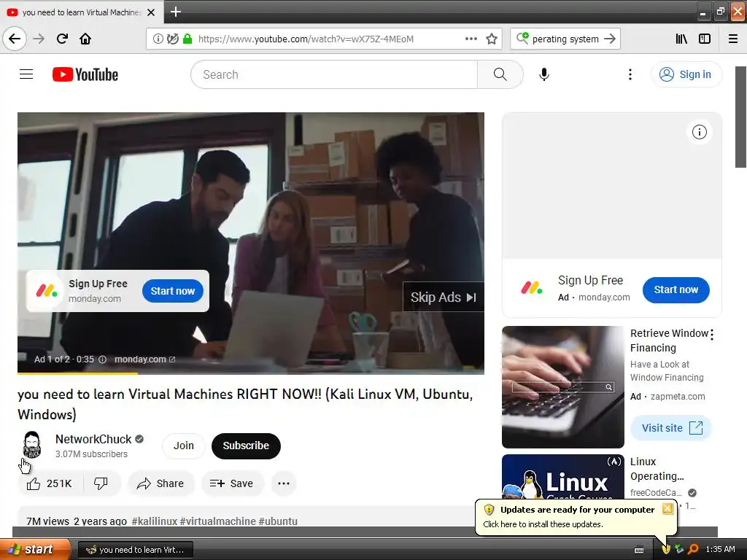Show site information icon in address bar
The width and height of the screenshot is (747, 560).
[x=158, y=39]
